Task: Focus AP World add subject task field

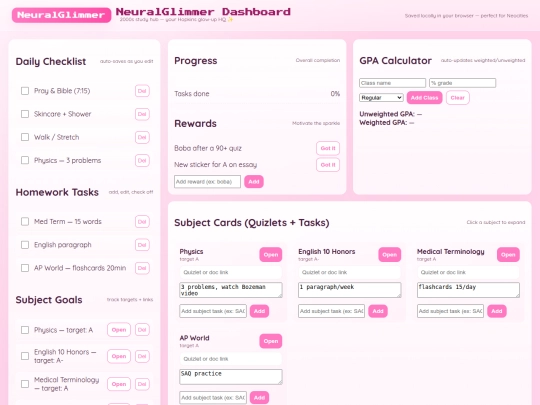Action: tap(213, 397)
